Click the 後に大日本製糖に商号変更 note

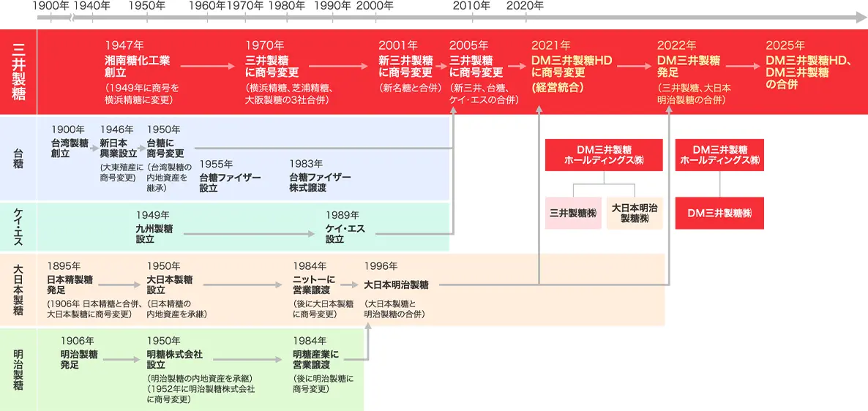coord(323,309)
